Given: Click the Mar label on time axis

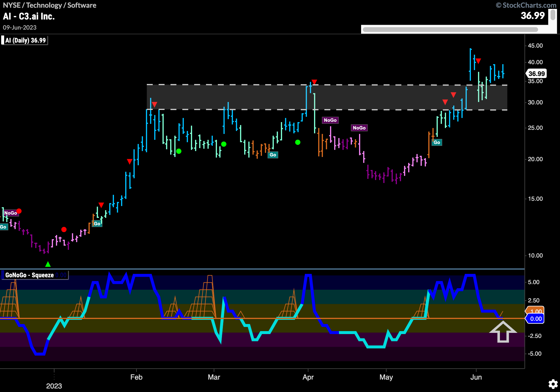Looking at the screenshot, I should 214,377.
